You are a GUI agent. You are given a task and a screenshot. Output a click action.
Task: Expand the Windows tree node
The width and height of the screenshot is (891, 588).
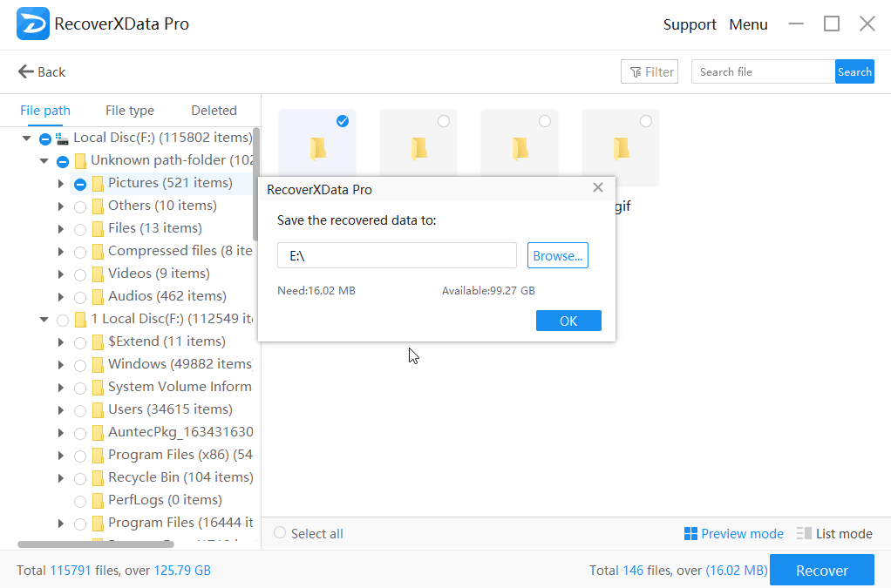point(61,365)
